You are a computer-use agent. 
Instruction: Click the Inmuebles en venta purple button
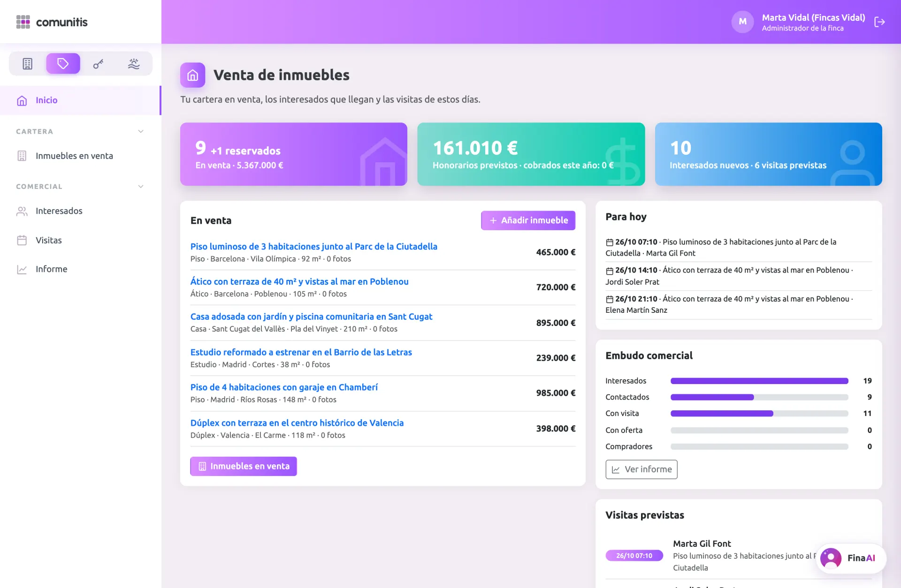[x=243, y=467]
